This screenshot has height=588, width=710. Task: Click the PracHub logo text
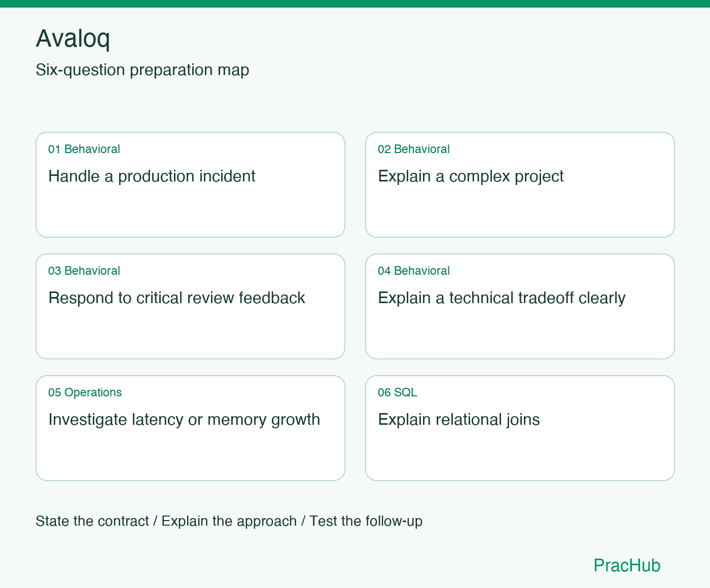[627, 565]
